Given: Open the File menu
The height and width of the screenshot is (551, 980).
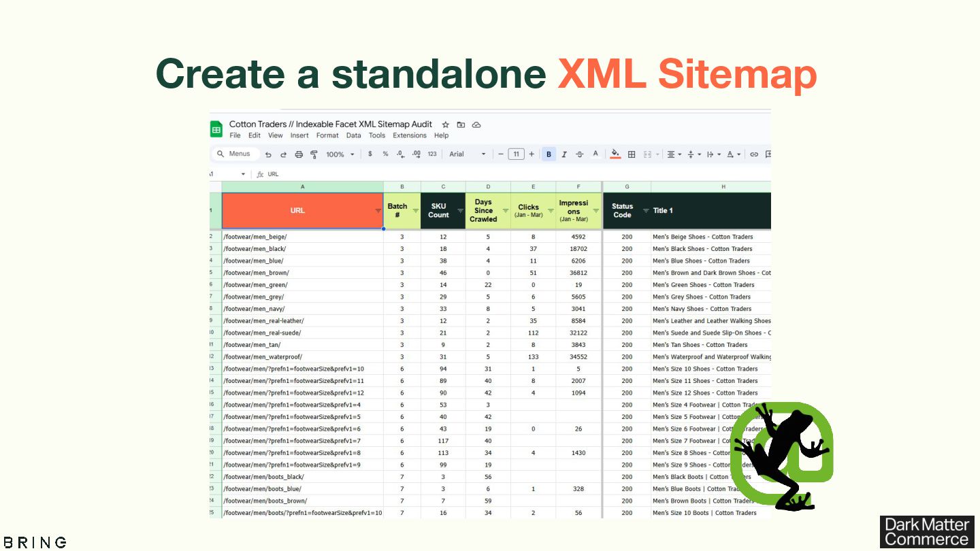Looking at the screenshot, I should 235,135.
